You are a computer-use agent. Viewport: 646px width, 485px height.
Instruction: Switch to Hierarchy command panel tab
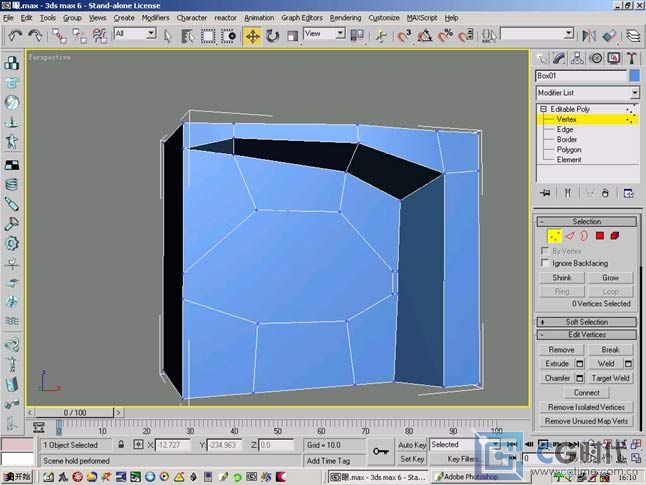(577, 59)
